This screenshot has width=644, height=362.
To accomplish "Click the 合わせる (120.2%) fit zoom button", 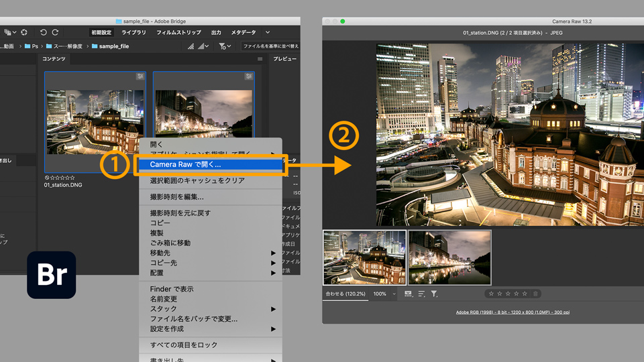I will 345,294.
